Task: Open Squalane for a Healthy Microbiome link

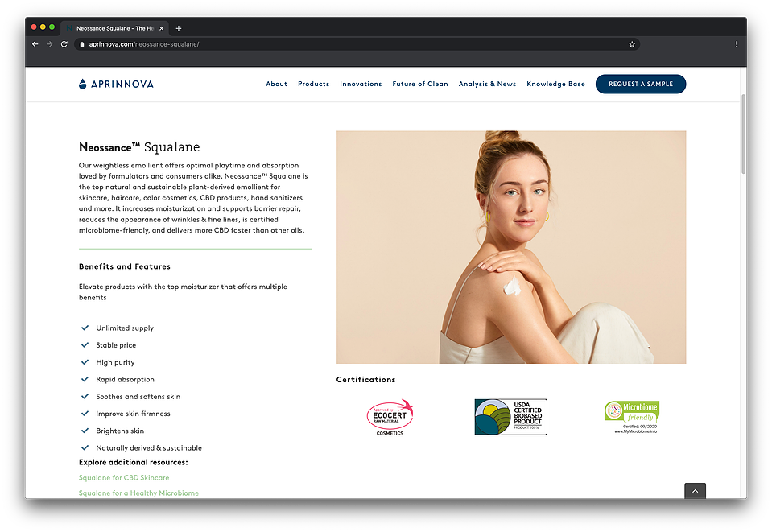Action: click(x=138, y=493)
